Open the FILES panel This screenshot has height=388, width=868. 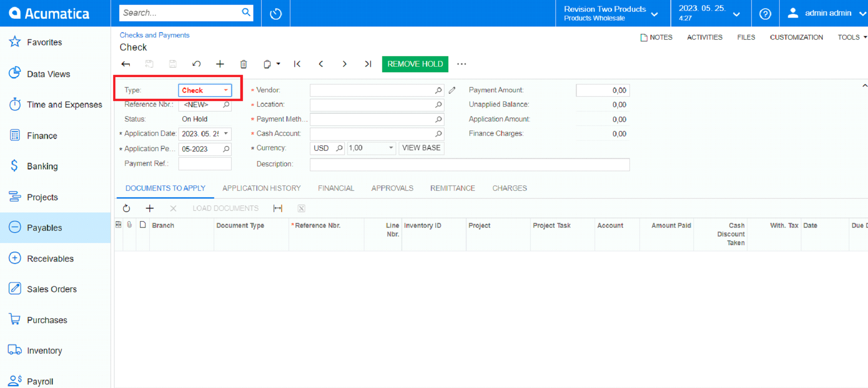[746, 37]
